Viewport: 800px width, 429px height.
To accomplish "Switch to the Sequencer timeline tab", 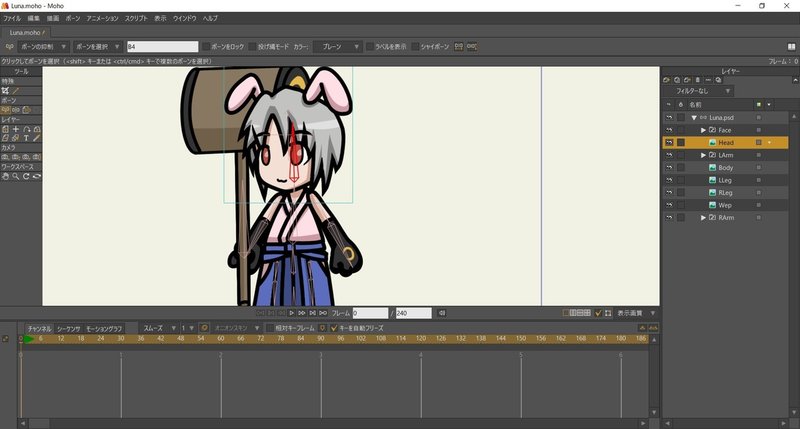I will tap(68, 329).
